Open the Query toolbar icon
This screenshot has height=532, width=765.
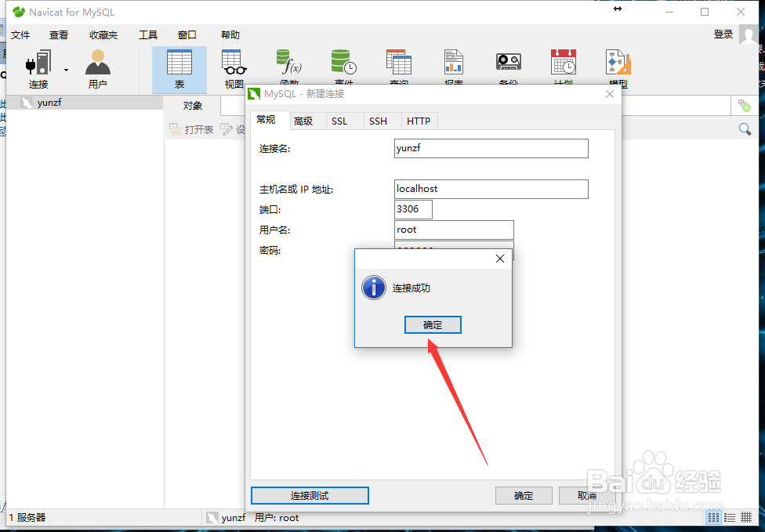click(x=399, y=62)
